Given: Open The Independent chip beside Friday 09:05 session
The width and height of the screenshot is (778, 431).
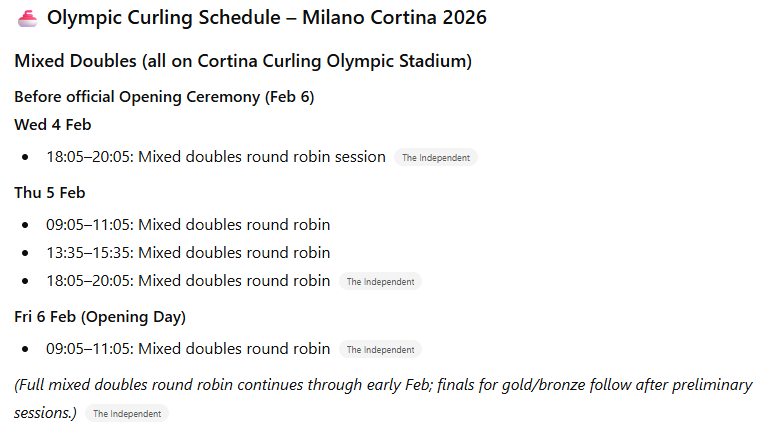Looking at the screenshot, I should point(380,350).
